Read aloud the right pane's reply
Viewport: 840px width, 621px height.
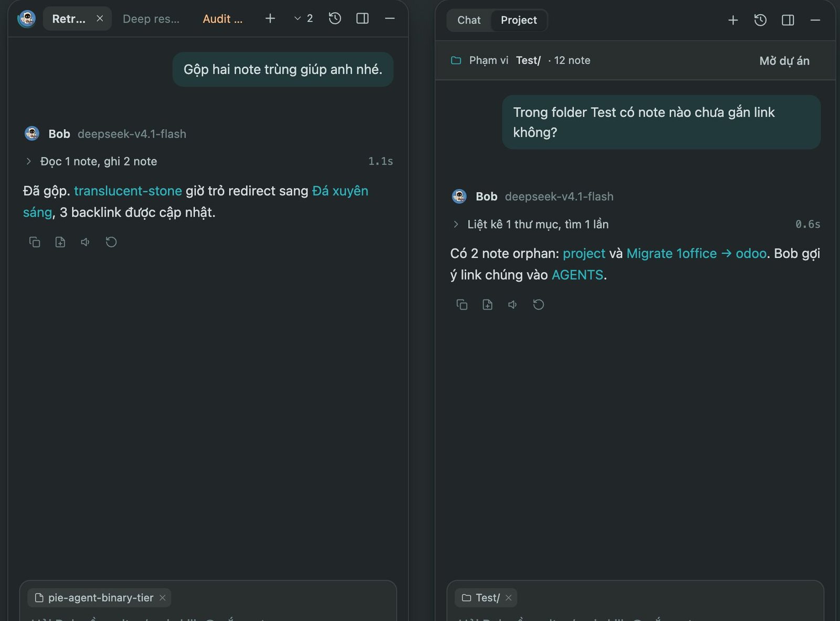click(x=512, y=305)
